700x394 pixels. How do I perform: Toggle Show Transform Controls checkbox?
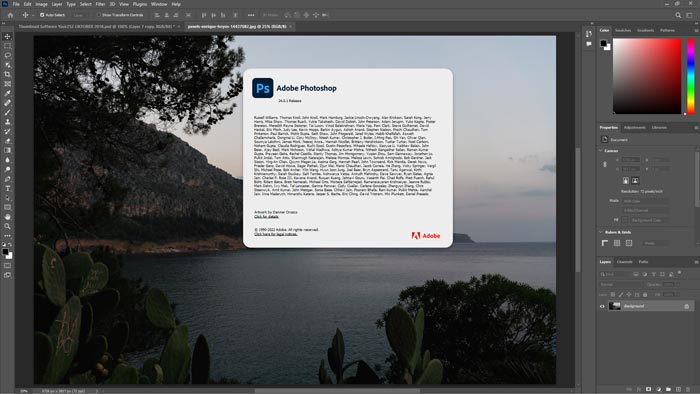tap(98, 15)
